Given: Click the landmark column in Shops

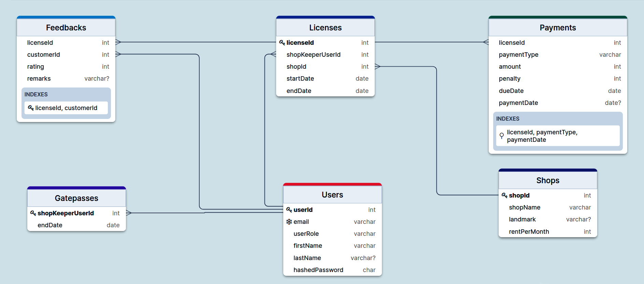Looking at the screenshot, I should pyautogui.click(x=548, y=219).
